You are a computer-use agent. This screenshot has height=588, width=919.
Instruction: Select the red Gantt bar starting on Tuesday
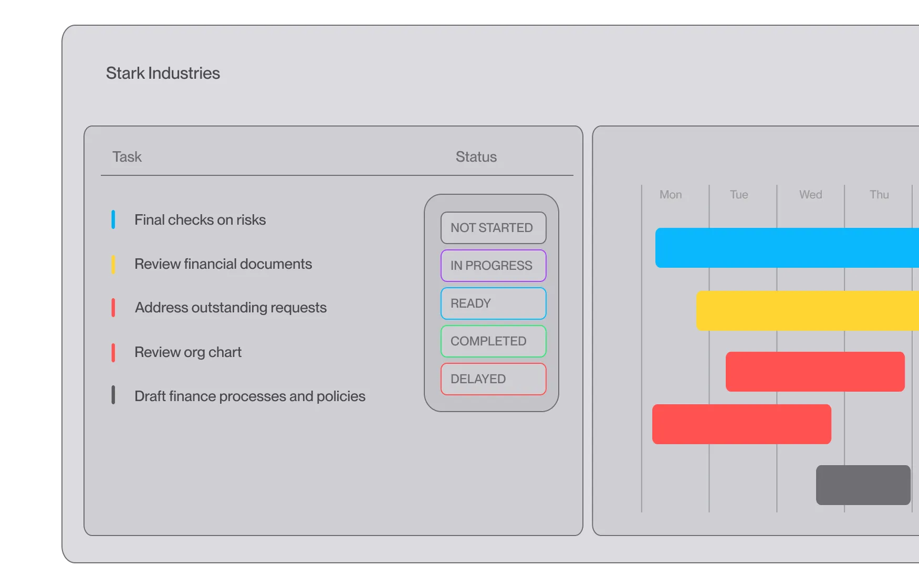click(815, 372)
